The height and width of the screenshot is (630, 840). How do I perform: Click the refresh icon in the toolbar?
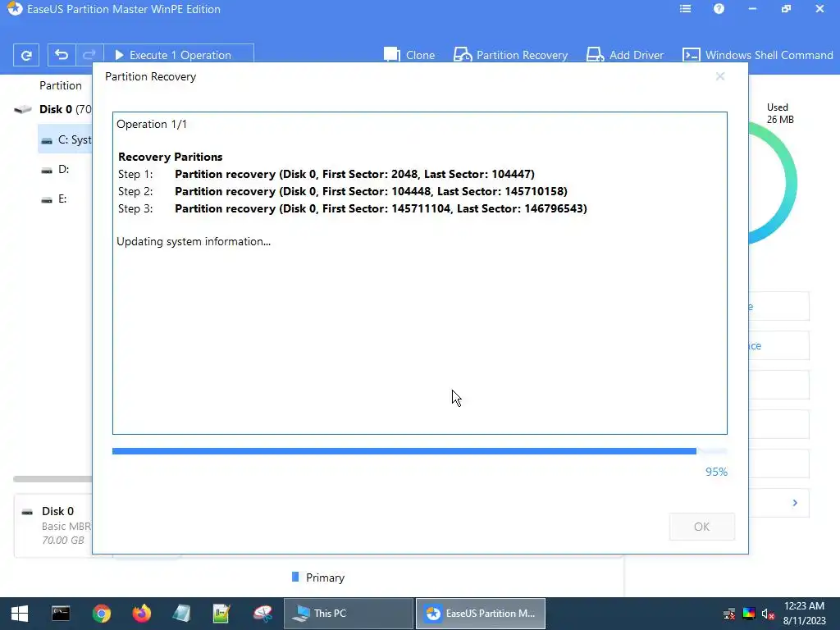coord(25,55)
